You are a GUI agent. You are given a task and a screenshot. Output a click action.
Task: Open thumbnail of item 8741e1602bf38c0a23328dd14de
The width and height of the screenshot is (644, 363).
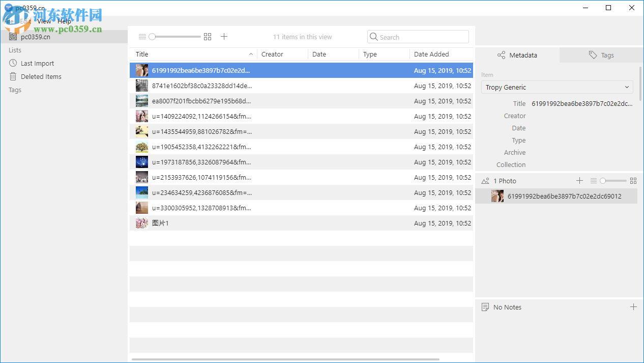[142, 86]
